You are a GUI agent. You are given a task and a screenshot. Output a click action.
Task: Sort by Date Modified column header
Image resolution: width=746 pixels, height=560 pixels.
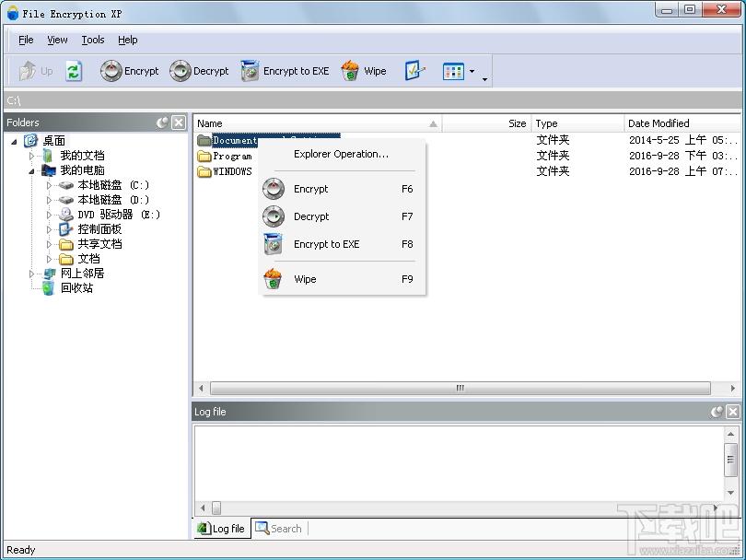[x=682, y=123]
